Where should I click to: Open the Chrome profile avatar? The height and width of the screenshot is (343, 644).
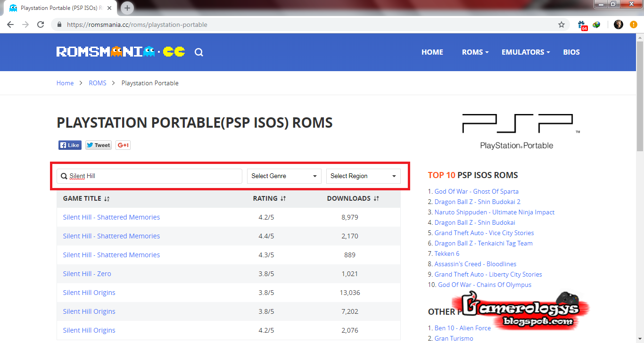click(x=619, y=24)
